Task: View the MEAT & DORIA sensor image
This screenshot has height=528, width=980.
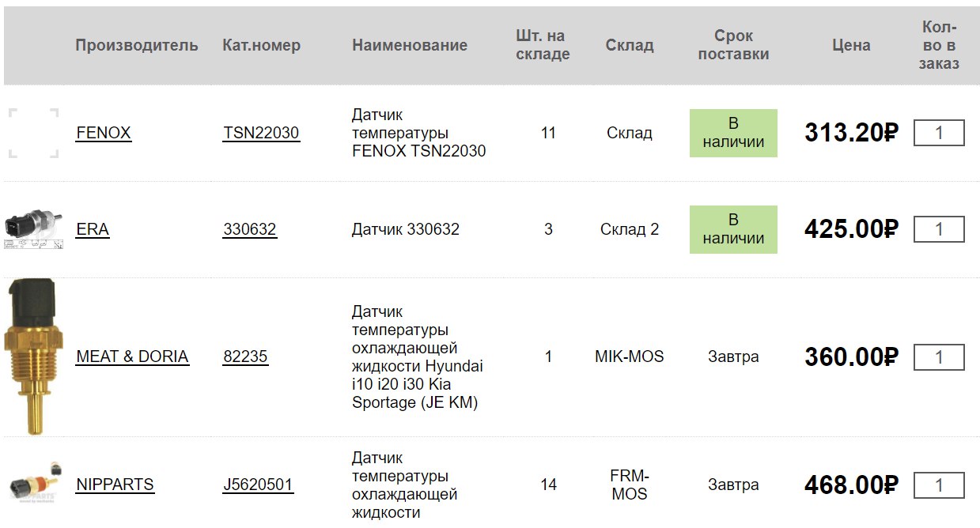Action: [33, 356]
